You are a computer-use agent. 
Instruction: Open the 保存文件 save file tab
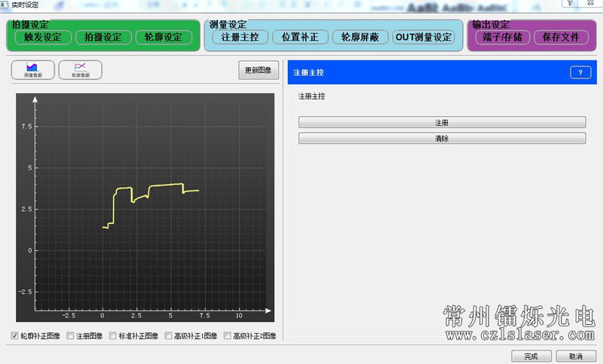[x=562, y=37]
